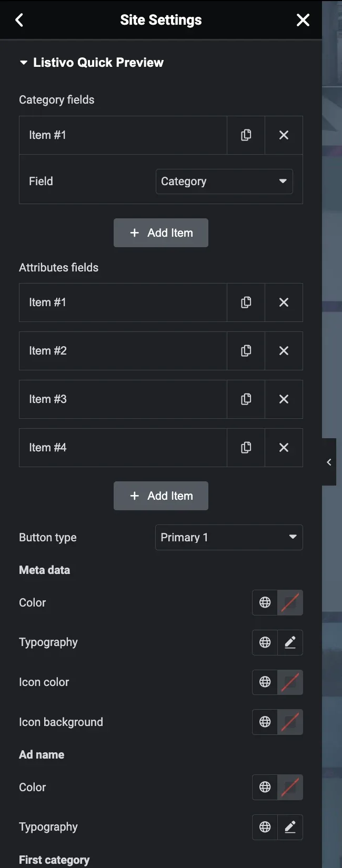Collapse the Listivo Quick Preview section

(x=91, y=63)
